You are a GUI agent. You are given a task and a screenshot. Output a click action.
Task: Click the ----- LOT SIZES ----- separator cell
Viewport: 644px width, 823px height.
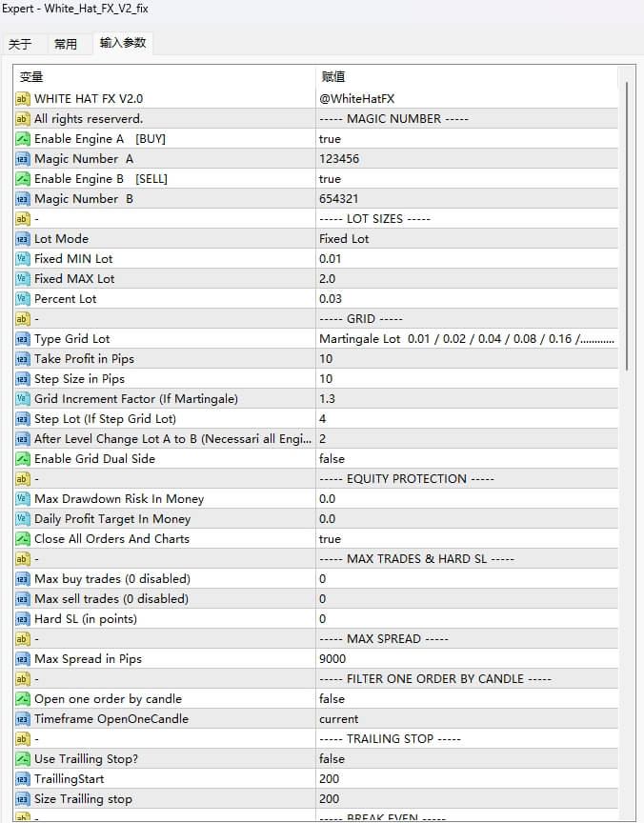click(x=467, y=219)
